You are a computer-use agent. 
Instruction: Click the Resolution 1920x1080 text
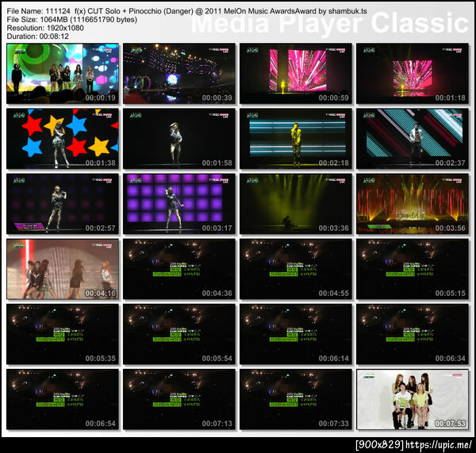[45, 28]
